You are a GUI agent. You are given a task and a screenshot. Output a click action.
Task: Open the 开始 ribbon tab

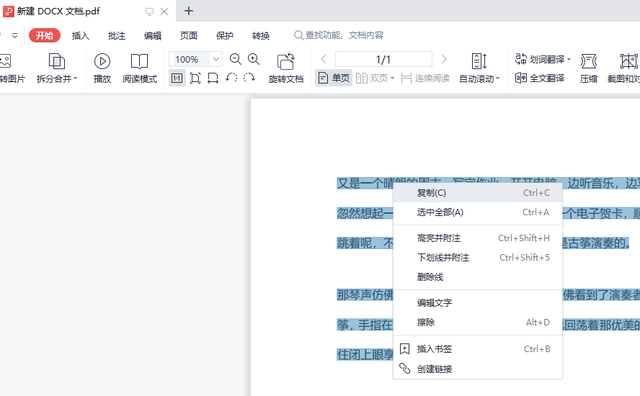click(x=44, y=36)
